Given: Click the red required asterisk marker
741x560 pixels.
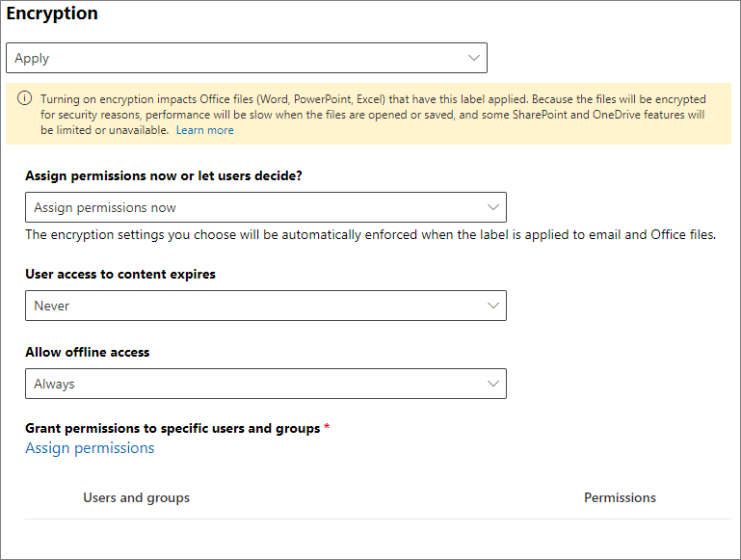Looking at the screenshot, I should 327,428.
